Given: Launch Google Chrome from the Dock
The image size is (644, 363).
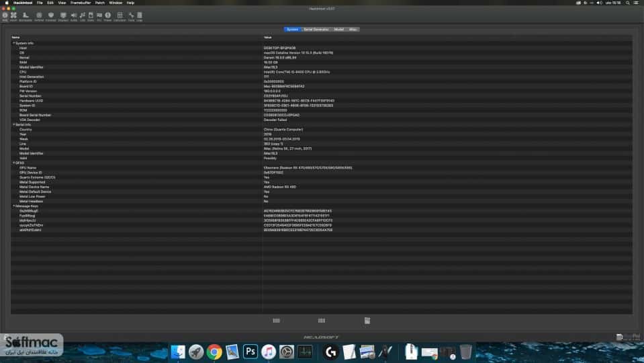Looking at the screenshot, I should click(x=214, y=352).
